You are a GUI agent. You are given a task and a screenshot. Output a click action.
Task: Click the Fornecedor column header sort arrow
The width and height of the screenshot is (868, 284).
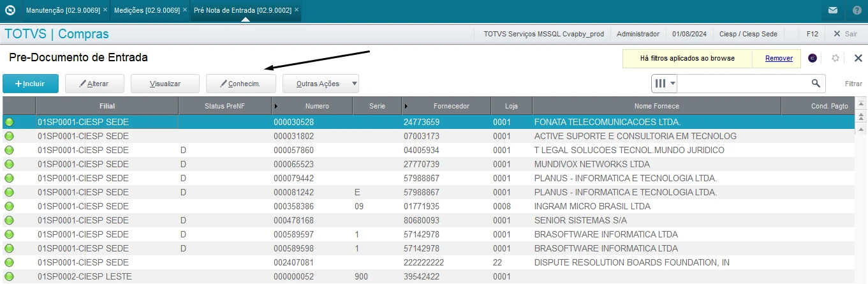click(x=406, y=106)
